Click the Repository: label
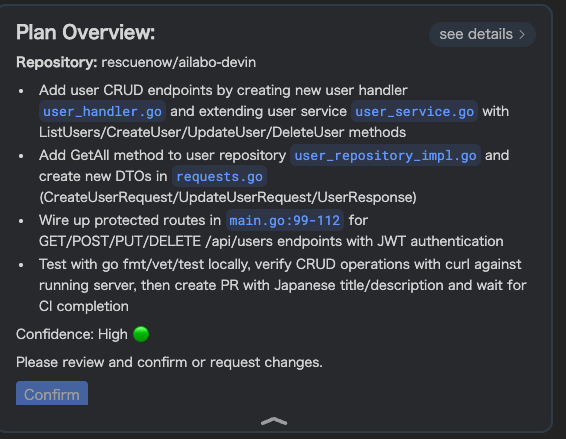 point(57,62)
